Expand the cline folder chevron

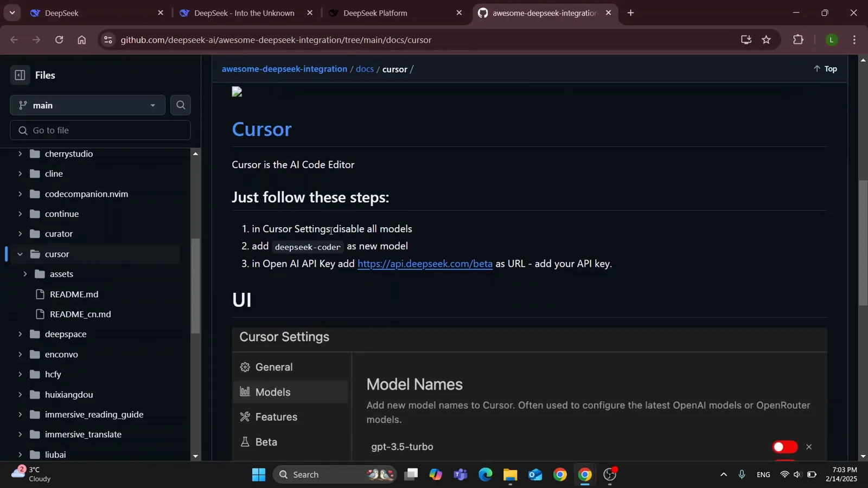(20, 174)
